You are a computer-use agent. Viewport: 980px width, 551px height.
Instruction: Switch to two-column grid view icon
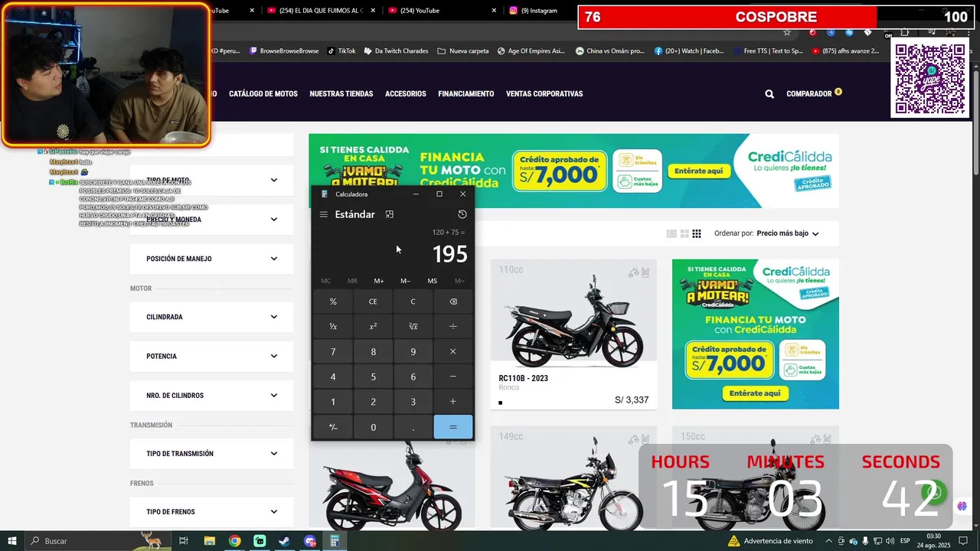pos(684,234)
